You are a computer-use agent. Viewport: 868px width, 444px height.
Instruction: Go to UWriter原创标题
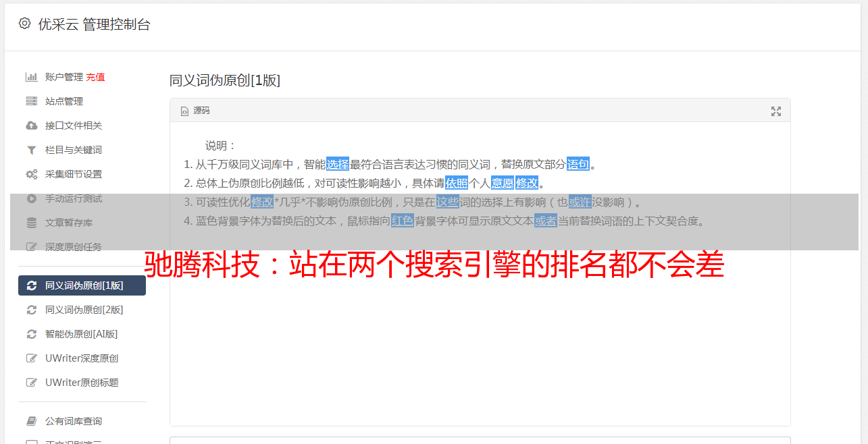pyautogui.click(x=82, y=383)
